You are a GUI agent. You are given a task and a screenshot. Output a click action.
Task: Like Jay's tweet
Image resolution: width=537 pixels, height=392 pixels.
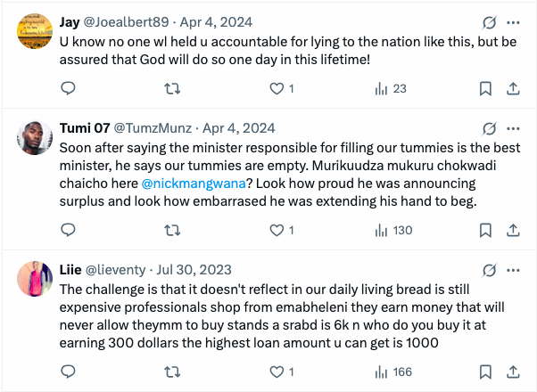(x=277, y=88)
